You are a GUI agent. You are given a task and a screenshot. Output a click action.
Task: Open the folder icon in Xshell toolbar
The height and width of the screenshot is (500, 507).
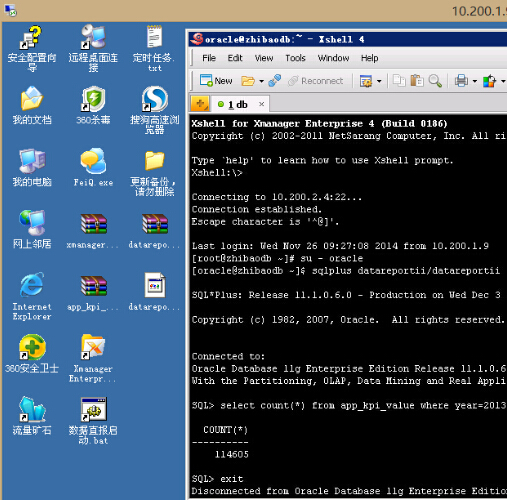click(x=248, y=81)
